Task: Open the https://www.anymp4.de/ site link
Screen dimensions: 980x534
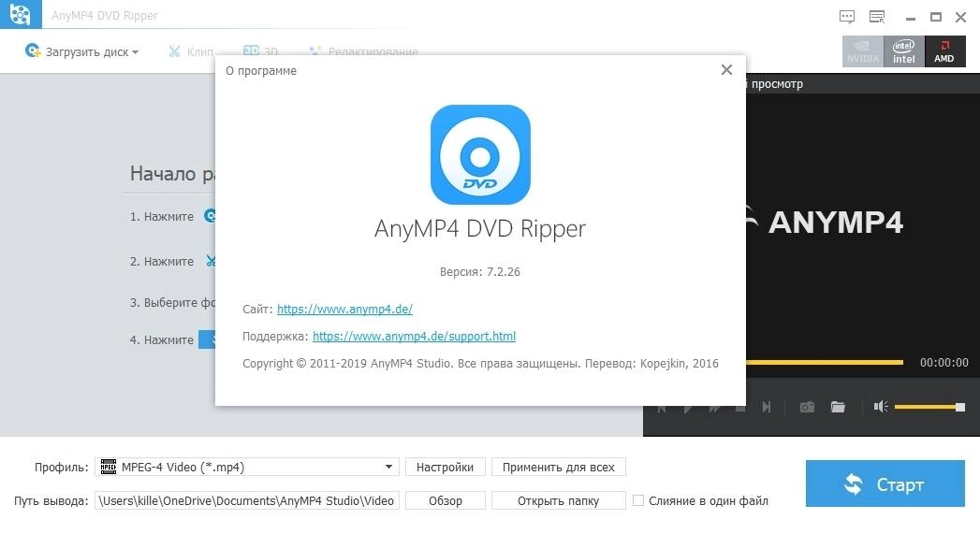Action: point(344,310)
